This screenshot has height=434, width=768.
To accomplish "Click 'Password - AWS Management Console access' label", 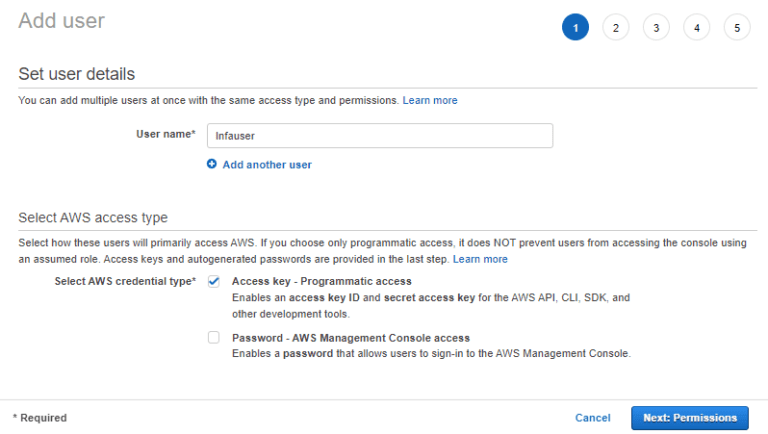I will 350,338.
